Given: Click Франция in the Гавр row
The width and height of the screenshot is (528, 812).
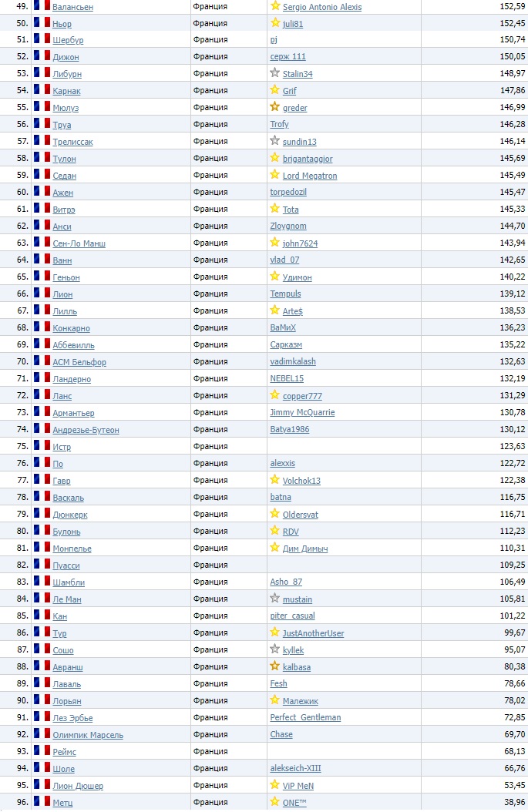Looking at the screenshot, I should pyautogui.click(x=210, y=480).
